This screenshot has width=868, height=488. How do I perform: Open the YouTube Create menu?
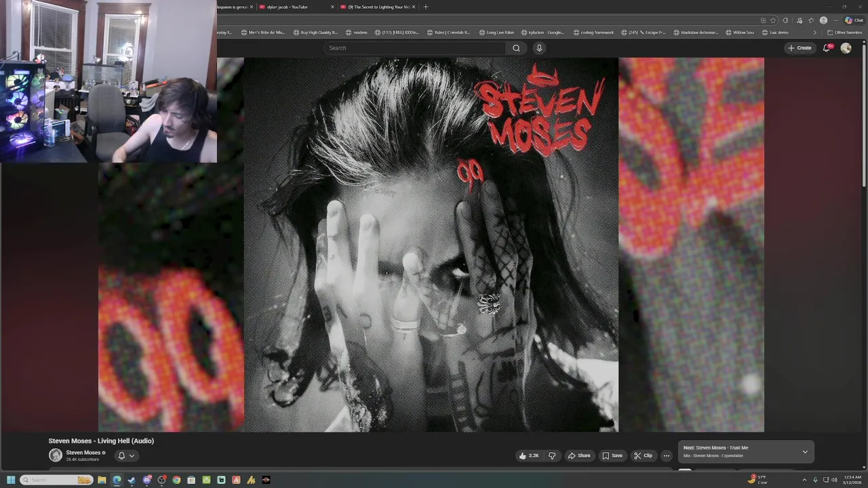800,48
